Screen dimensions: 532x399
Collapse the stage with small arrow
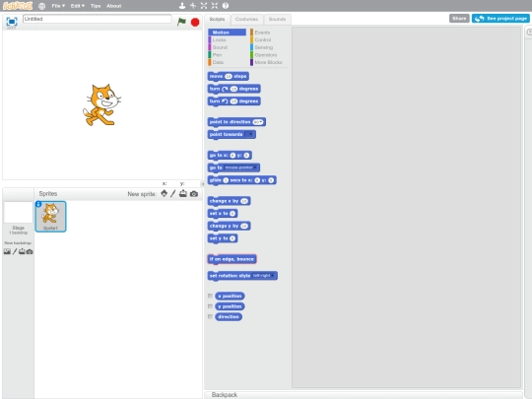[x=203, y=183]
